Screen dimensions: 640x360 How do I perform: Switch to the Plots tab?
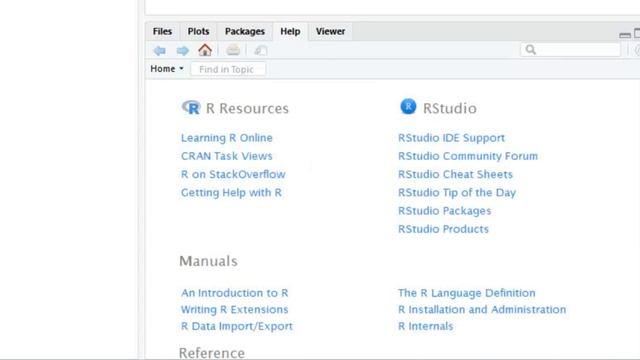click(198, 31)
